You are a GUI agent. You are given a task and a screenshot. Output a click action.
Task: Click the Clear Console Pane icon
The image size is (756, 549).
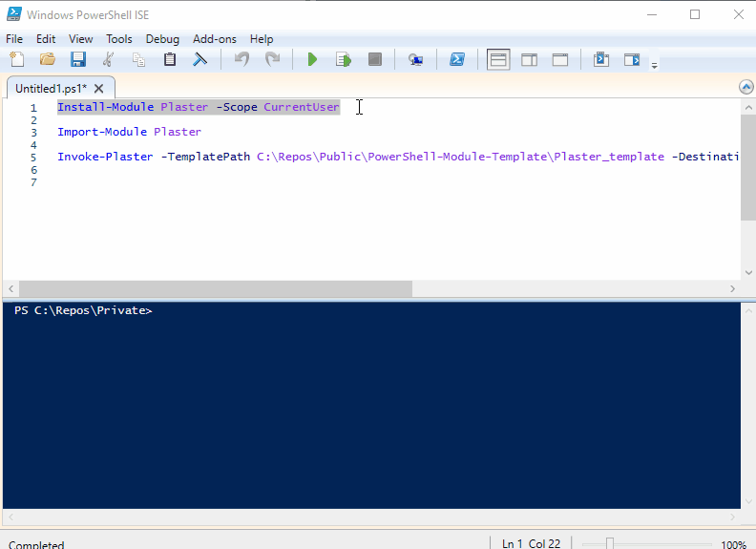[x=200, y=59]
